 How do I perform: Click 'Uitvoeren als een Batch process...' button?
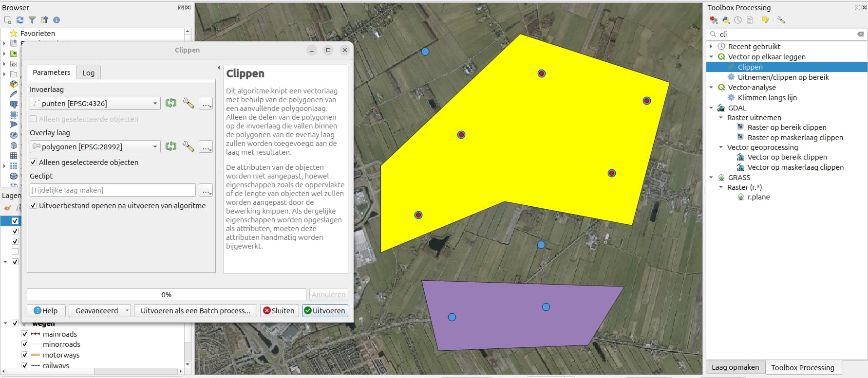[x=195, y=311]
